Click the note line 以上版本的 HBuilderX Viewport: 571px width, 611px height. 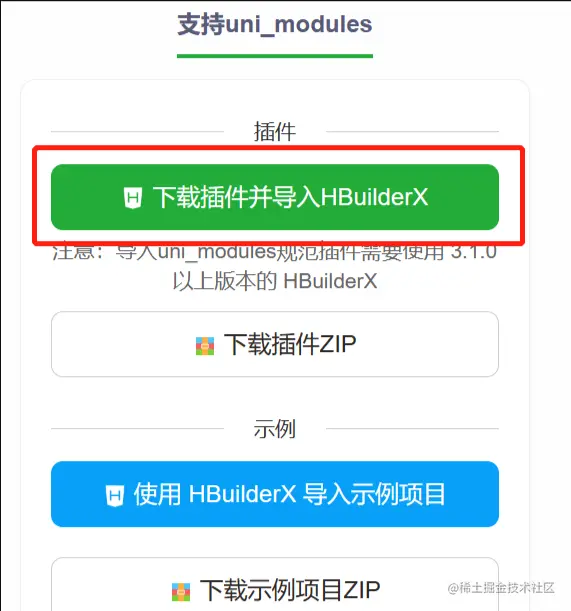coord(275,281)
